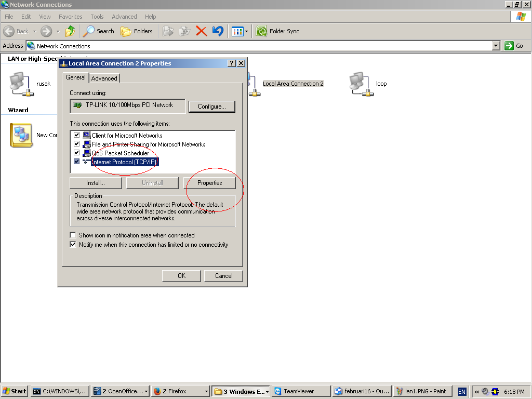Screen dimensions: 532x399
Task: Open the Favorites menu
Action: [70, 17]
